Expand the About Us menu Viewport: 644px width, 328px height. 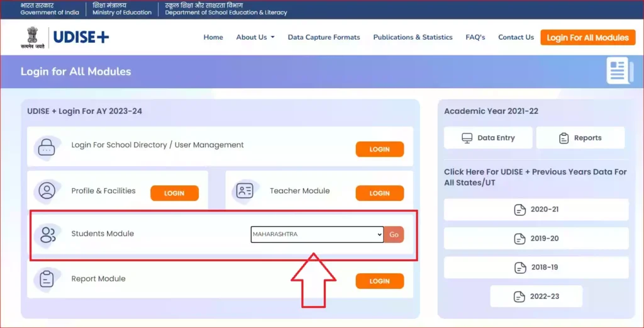click(255, 37)
